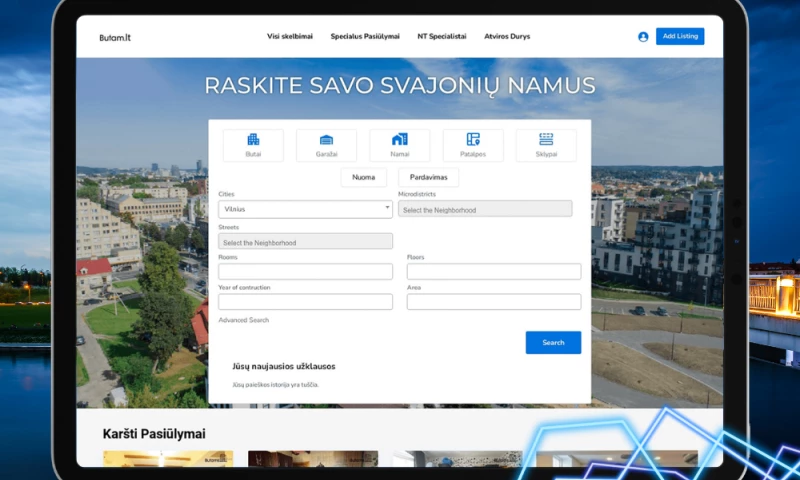Toggle the Pardavimas sale option
800x480 pixels.
(x=428, y=177)
